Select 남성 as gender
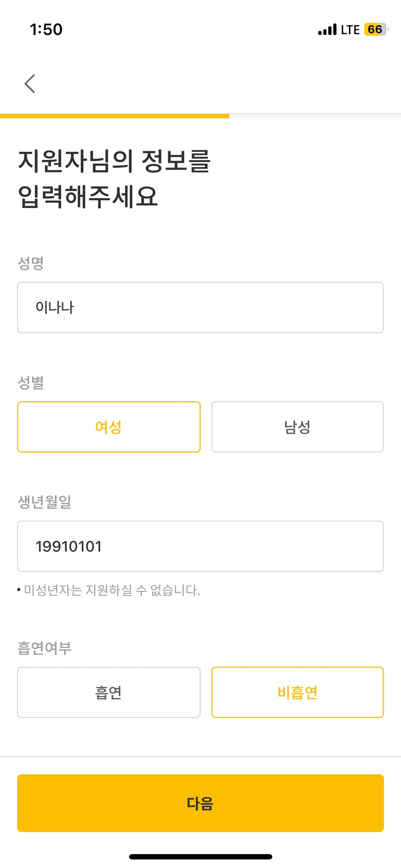The height and width of the screenshot is (868, 401). (x=297, y=427)
